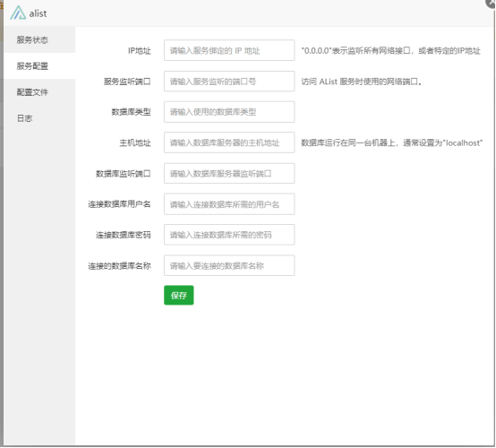Screen dimensions: 496x448
Task: Focus the 连接数据库用户名 input field
Action: (229, 204)
